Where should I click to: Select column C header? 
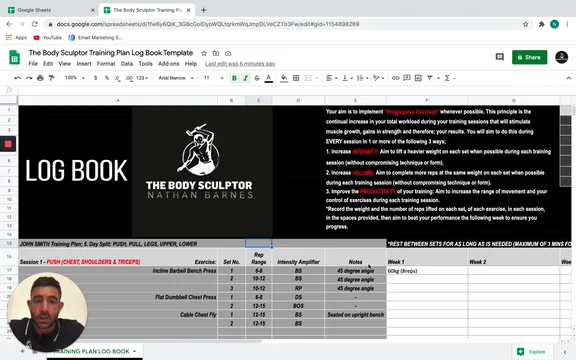pos(259,100)
